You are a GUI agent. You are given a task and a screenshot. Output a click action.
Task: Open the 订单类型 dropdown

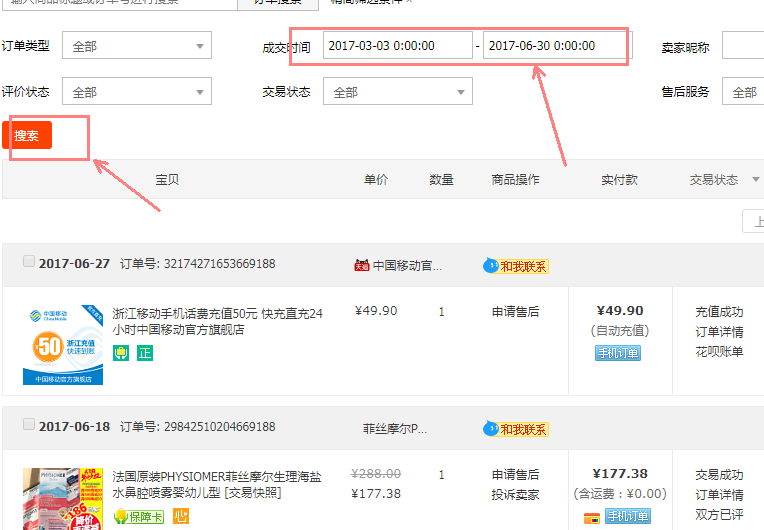tap(137, 45)
